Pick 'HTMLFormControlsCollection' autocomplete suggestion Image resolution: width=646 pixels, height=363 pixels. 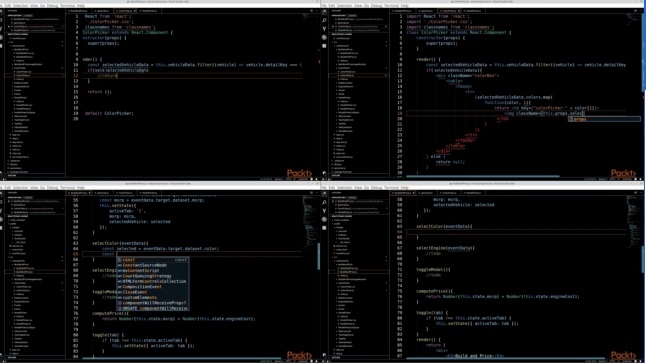153,281
